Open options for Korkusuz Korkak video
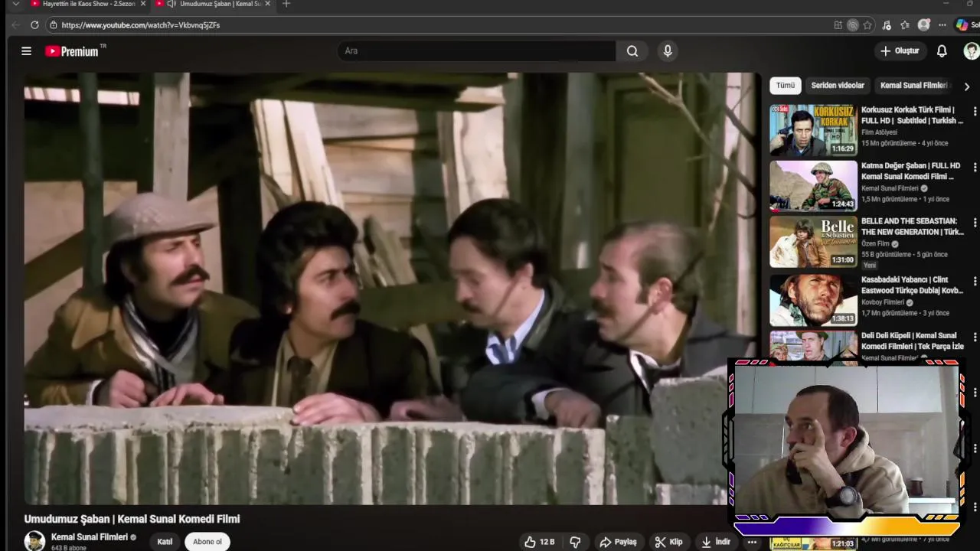 point(975,112)
